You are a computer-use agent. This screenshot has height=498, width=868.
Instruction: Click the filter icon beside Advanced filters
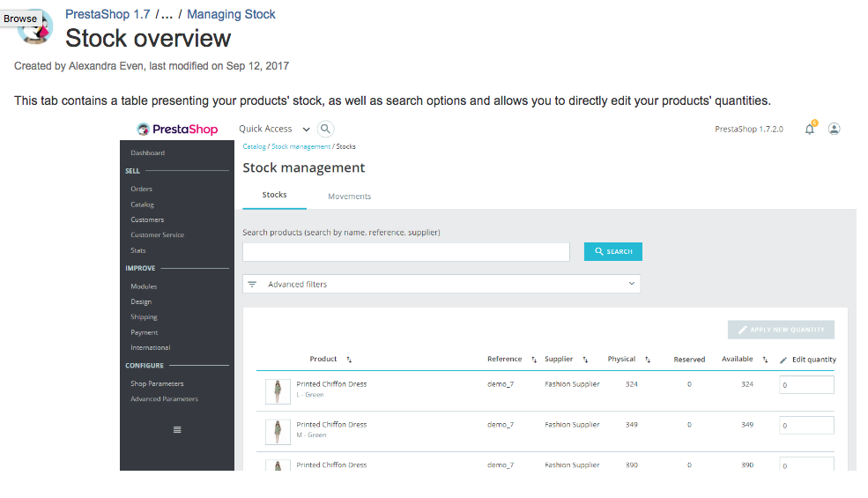point(252,284)
